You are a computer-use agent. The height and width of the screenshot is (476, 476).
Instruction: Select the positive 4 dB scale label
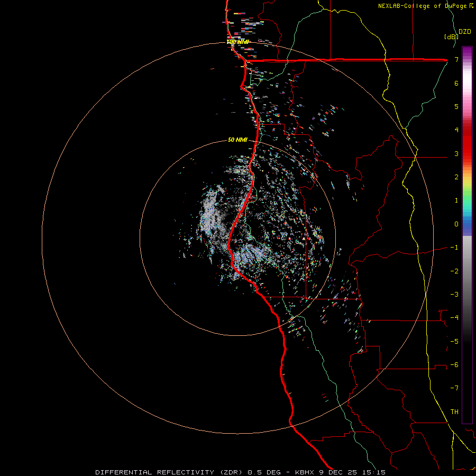point(456,130)
